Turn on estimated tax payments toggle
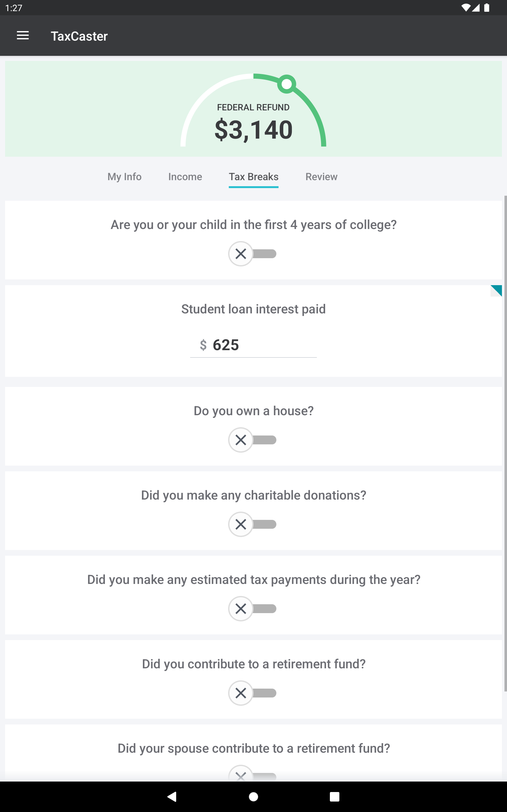Viewport: 507px width, 812px height. coord(253,609)
